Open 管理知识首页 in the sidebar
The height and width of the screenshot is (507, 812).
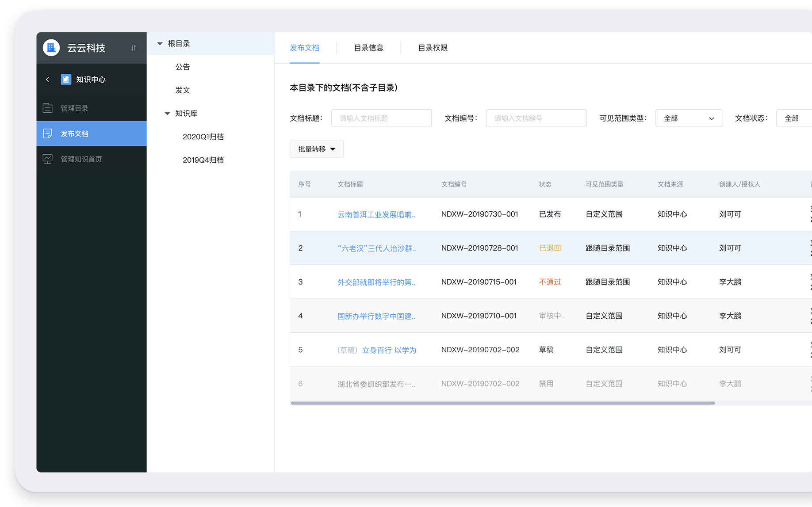81,159
